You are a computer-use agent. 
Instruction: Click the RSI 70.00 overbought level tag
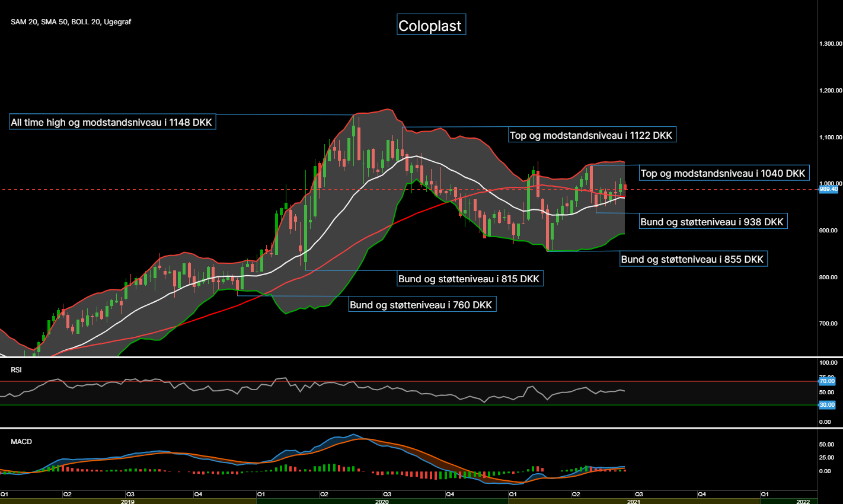click(x=827, y=381)
